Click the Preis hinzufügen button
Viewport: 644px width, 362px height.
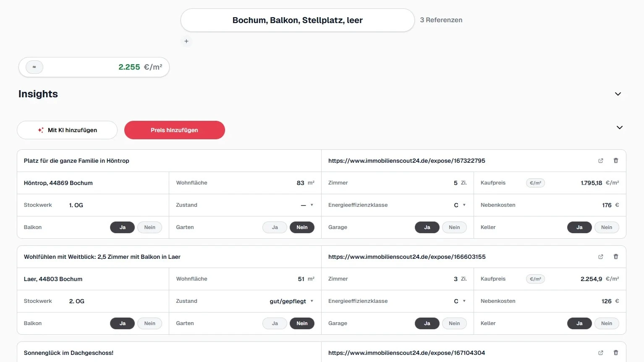(x=175, y=130)
